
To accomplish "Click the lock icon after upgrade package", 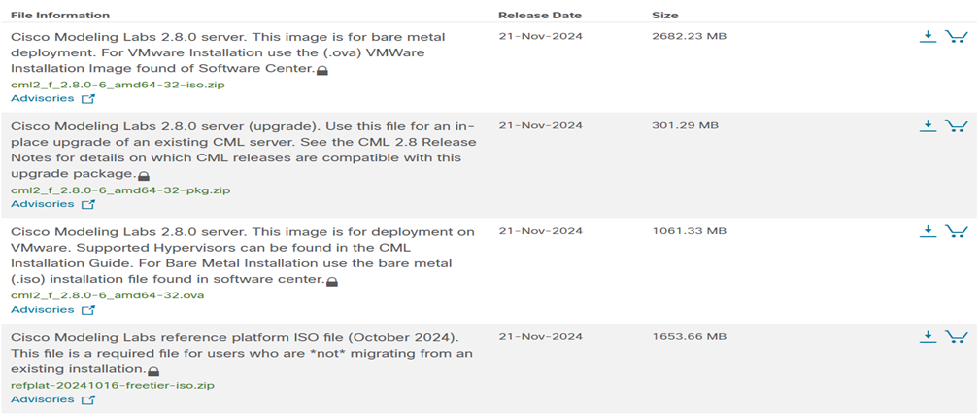I will [x=143, y=176].
